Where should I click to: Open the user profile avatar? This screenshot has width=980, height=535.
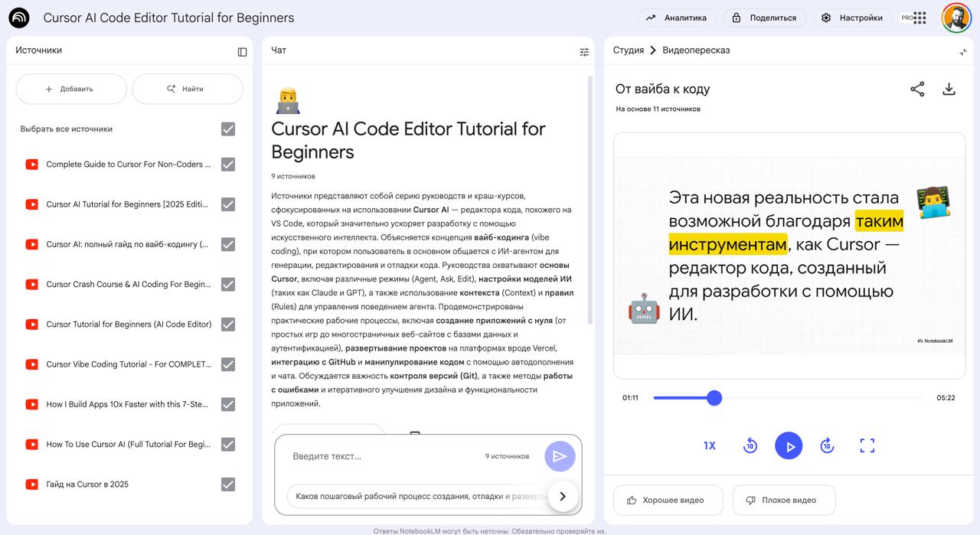pyautogui.click(x=956, y=18)
